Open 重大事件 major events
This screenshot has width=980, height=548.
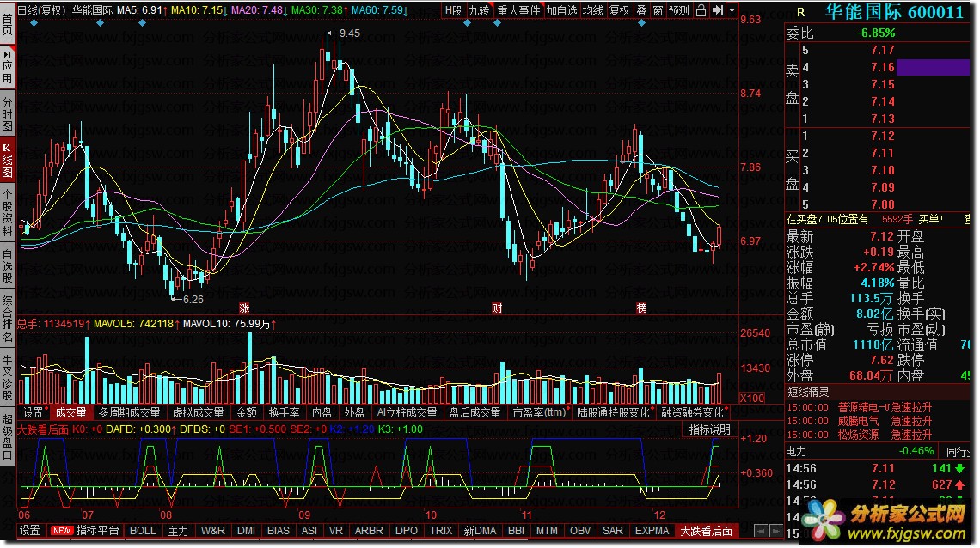(518, 10)
